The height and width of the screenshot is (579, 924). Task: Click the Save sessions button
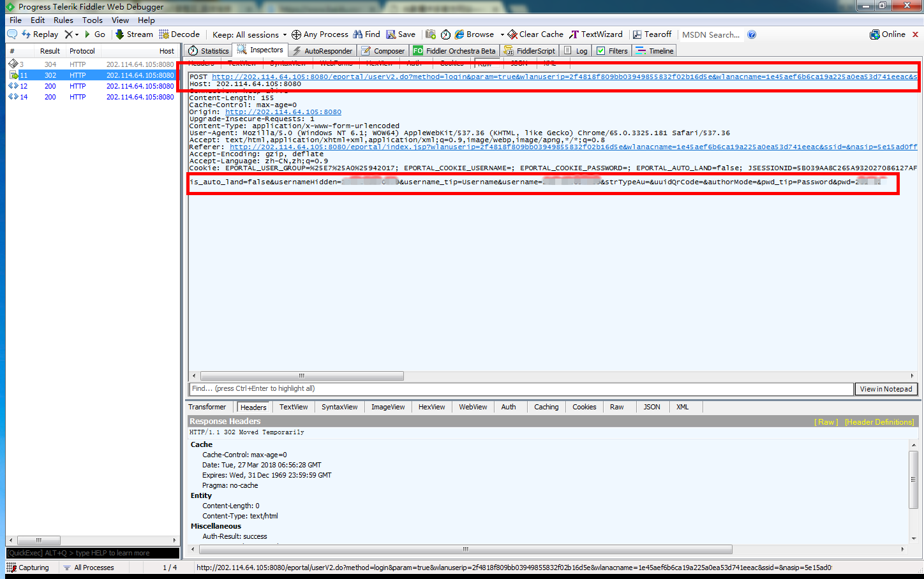click(x=401, y=34)
